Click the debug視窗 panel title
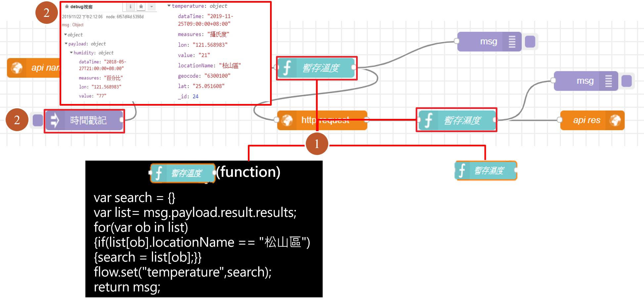The width and height of the screenshot is (644, 302). 81,7
